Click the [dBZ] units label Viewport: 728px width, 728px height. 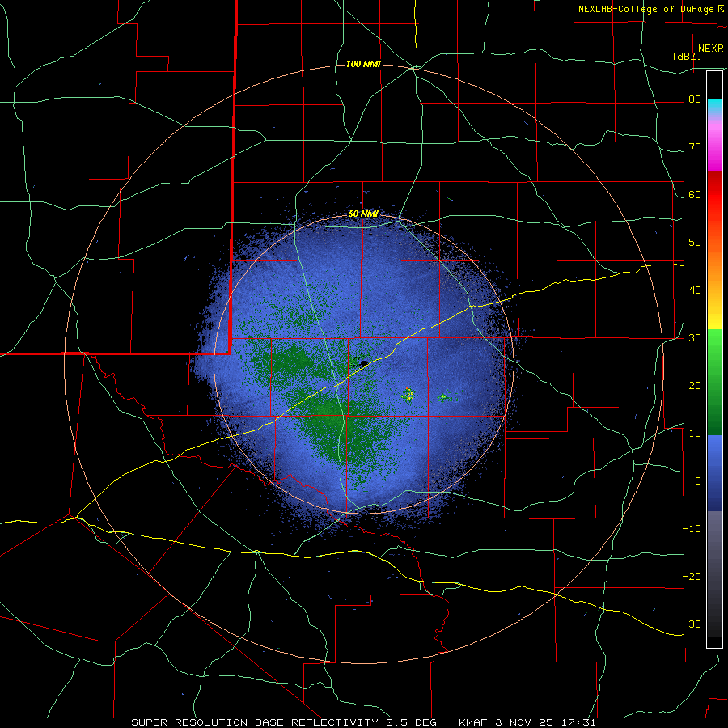click(687, 56)
